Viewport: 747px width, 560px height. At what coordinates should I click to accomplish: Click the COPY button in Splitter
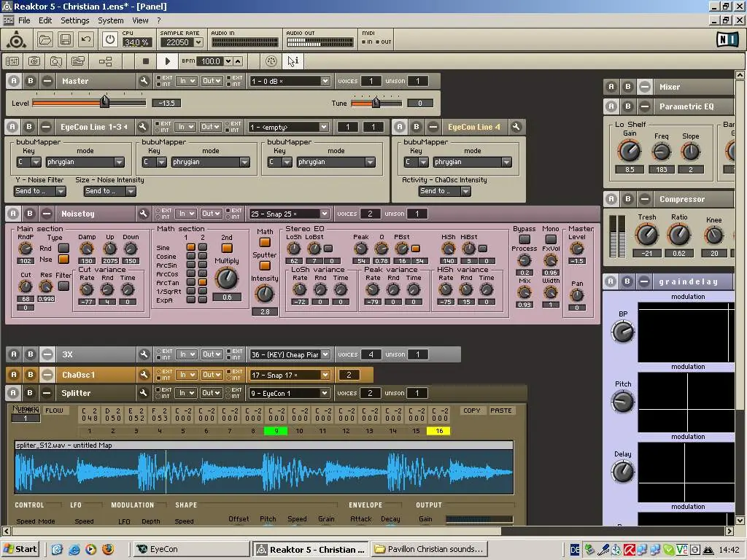pos(472,411)
